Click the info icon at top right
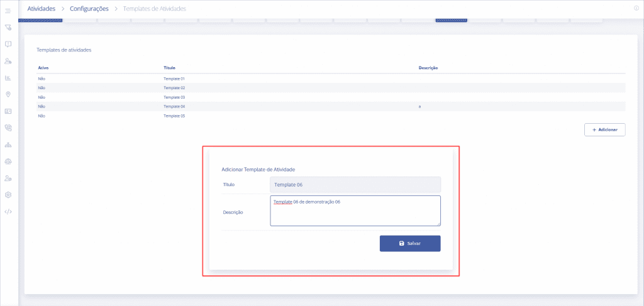Image resolution: width=644 pixels, height=306 pixels. (x=636, y=8)
